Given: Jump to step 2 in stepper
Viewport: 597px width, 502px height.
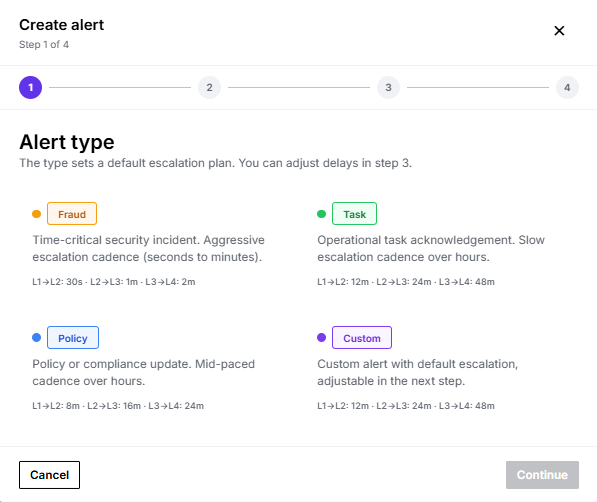Looking at the screenshot, I should (x=209, y=88).
